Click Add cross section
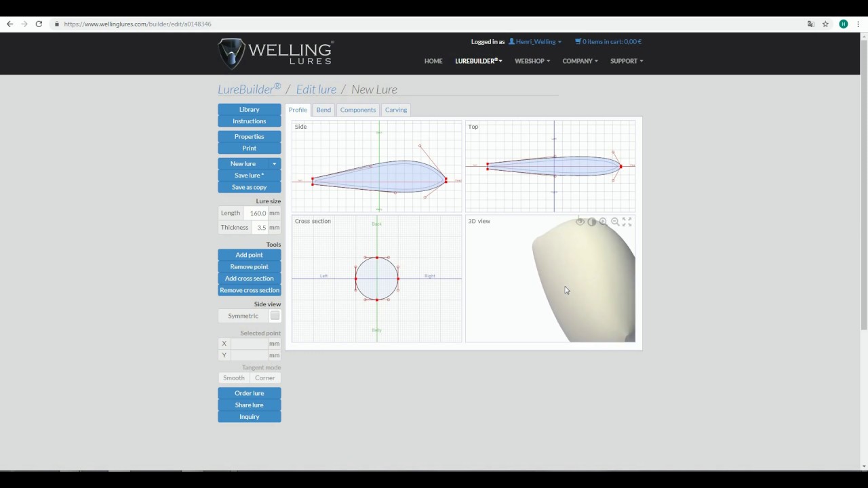The width and height of the screenshot is (868, 488). pyautogui.click(x=250, y=279)
